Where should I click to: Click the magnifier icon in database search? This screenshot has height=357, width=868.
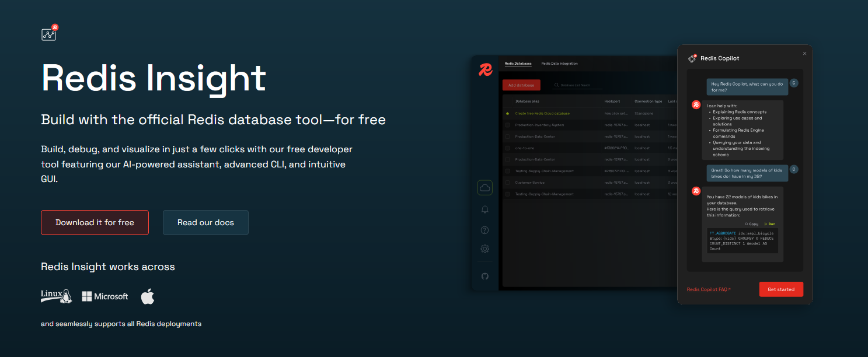[x=556, y=85]
